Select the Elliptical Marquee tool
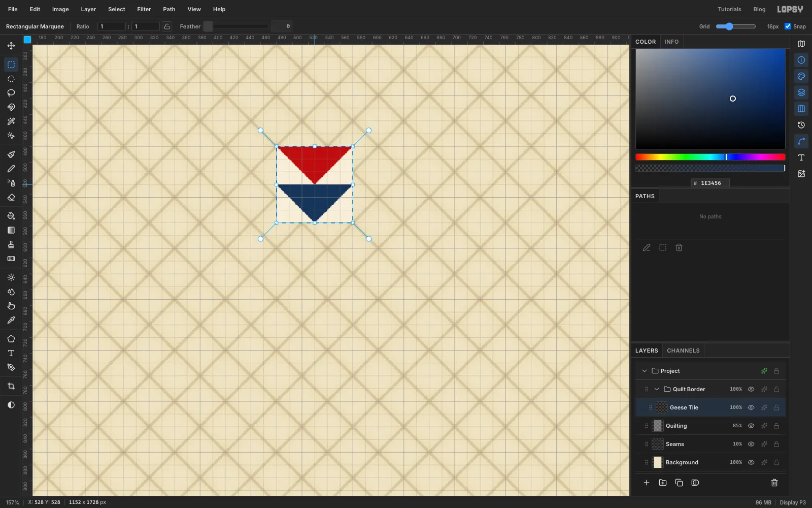Screen dimensions: 812x508 (x=11, y=79)
